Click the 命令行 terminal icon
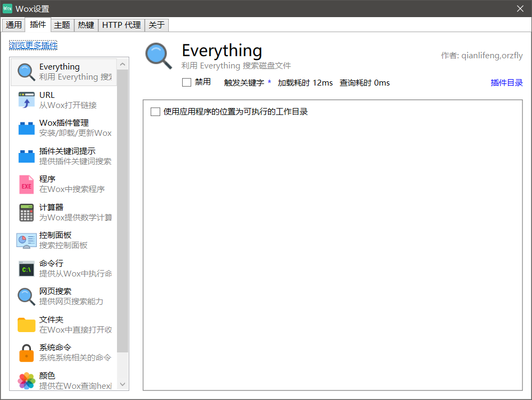Image resolution: width=532 pixels, height=400 pixels. (26, 268)
